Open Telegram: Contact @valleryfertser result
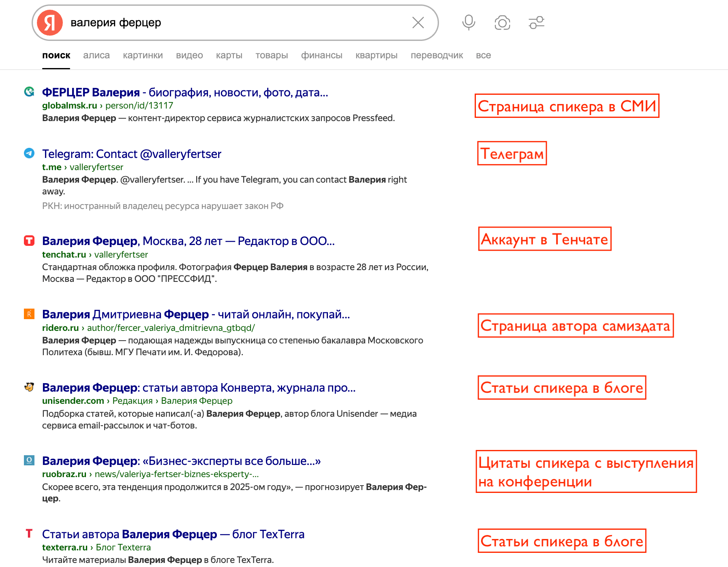This screenshot has height=567, width=728. [x=132, y=154]
